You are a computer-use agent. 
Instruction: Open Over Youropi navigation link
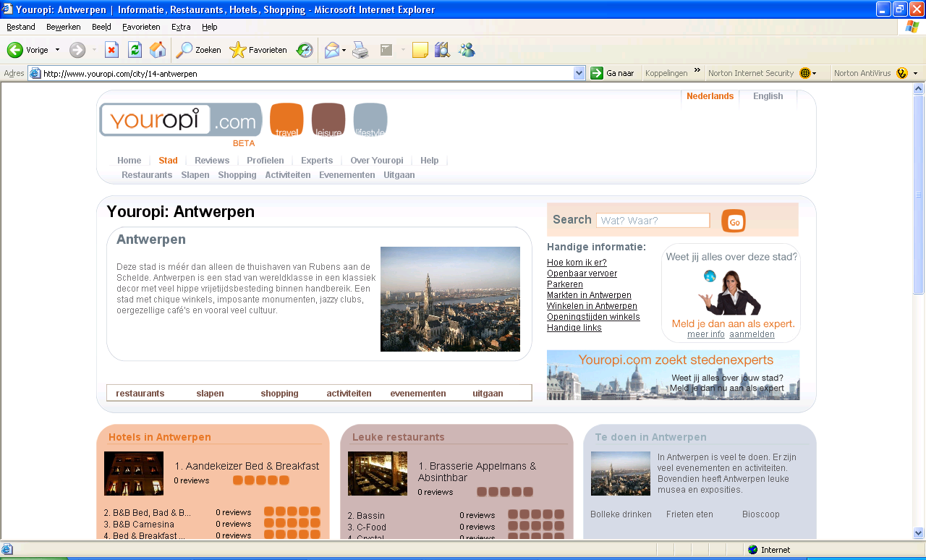377,161
